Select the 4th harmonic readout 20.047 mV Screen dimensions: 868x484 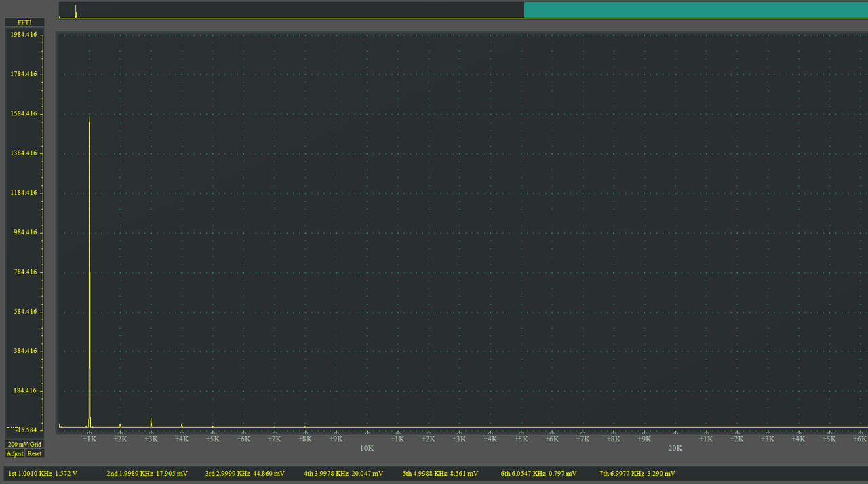343,473
